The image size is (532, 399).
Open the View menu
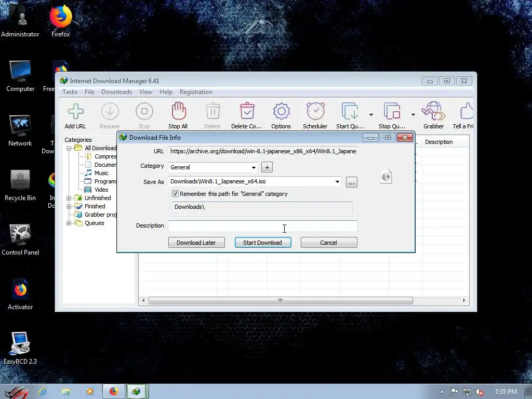click(145, 92)
